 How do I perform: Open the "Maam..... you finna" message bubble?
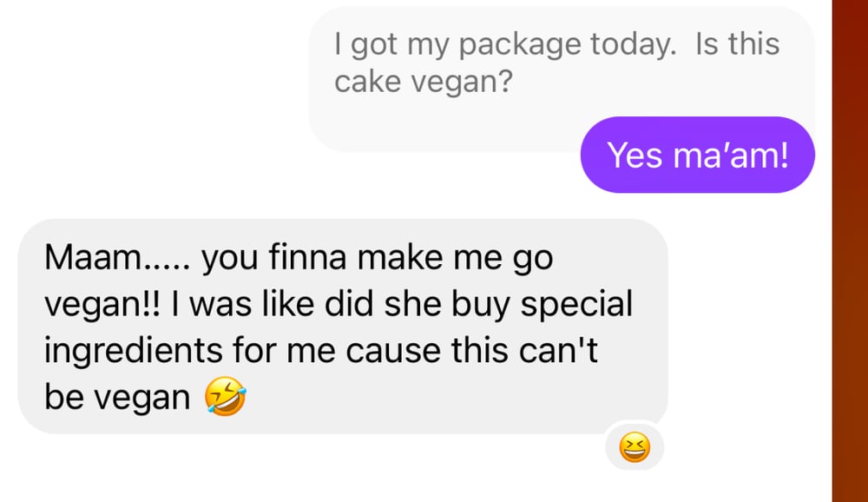(343, 326)
